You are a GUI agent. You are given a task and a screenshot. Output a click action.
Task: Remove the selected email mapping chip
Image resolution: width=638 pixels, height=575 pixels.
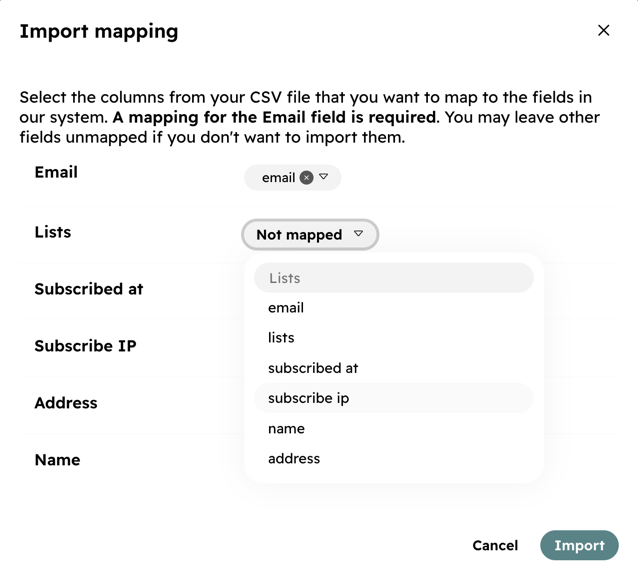307,178
